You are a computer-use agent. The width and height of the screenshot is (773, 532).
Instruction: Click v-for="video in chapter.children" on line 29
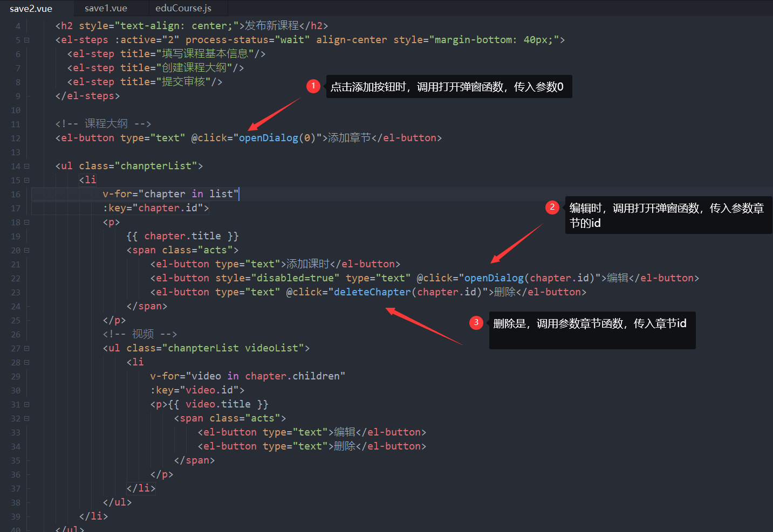point(248,376)
